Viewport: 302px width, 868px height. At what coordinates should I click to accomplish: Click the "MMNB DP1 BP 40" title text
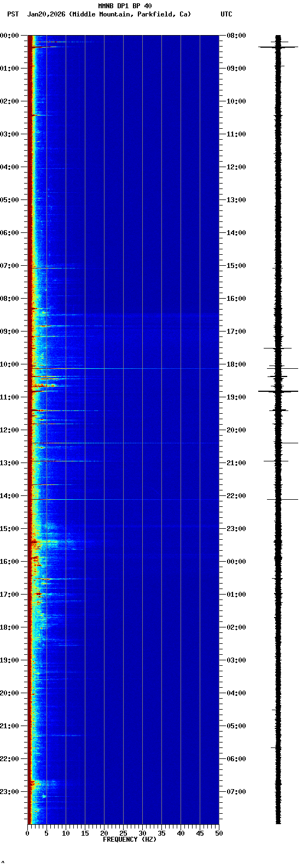(x=125, y=6)
